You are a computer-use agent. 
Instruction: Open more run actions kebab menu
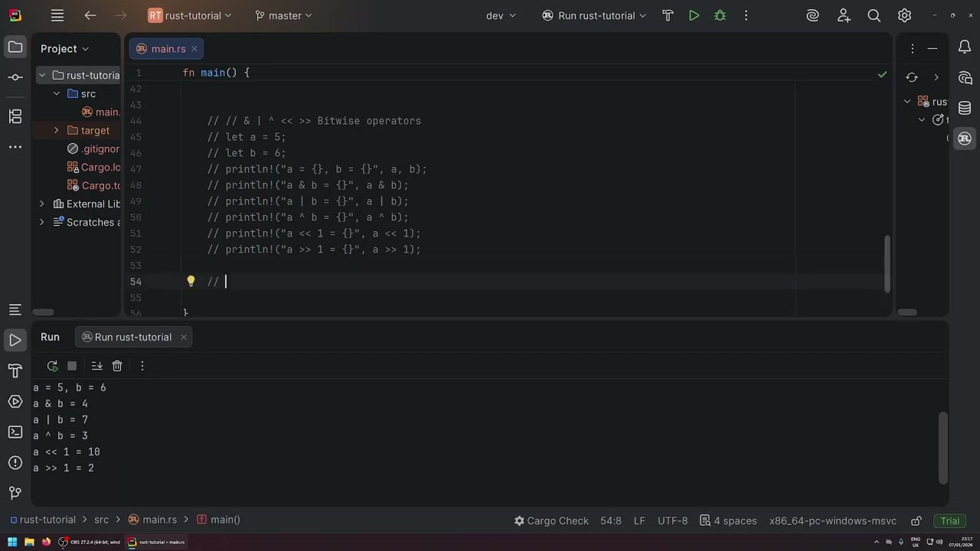point(746,15)
